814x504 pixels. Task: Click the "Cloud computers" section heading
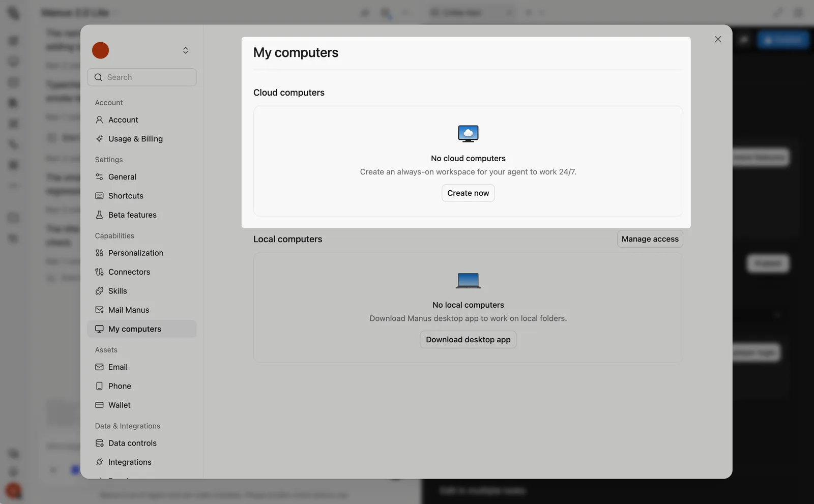tap(289, 93)
